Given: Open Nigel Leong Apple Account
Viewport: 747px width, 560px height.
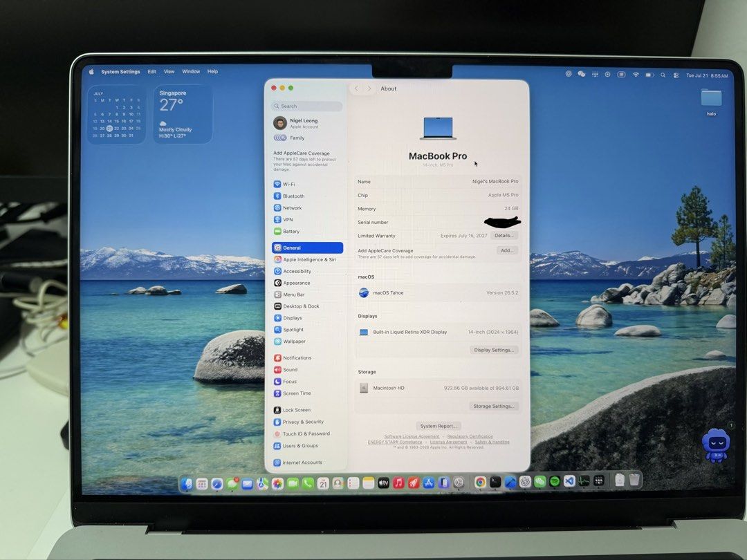Looking at the screenshot, I should [x=296, y=123].
